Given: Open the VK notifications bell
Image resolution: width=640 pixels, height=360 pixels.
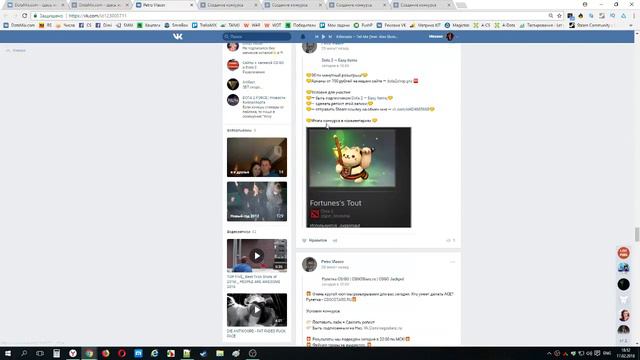Looking at the screenshot, I should 303,36.
